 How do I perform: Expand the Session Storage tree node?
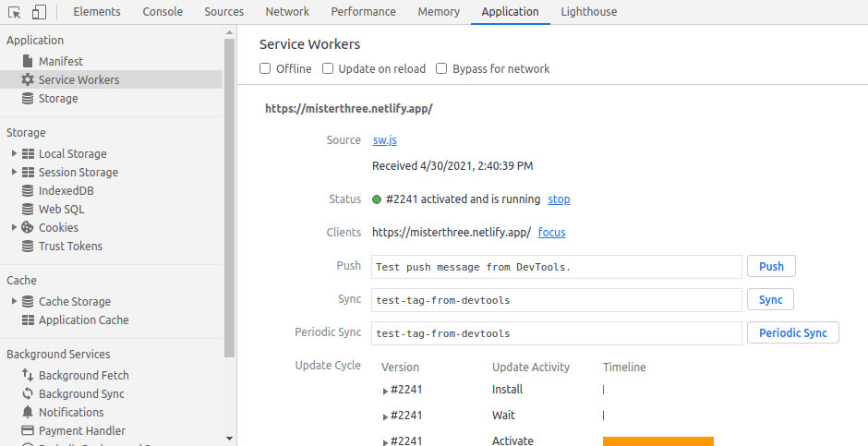tap(15, 172)
